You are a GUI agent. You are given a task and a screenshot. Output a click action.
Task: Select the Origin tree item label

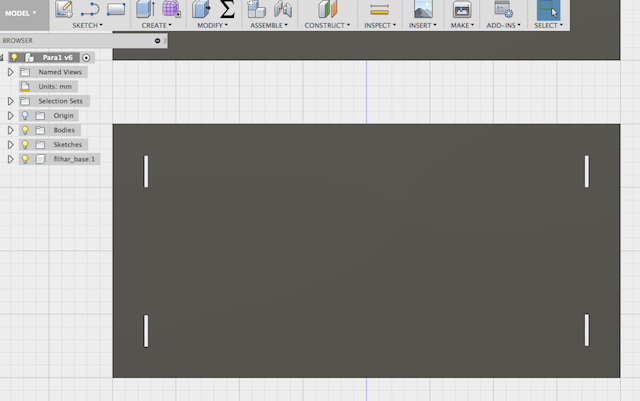coord(64,116)
